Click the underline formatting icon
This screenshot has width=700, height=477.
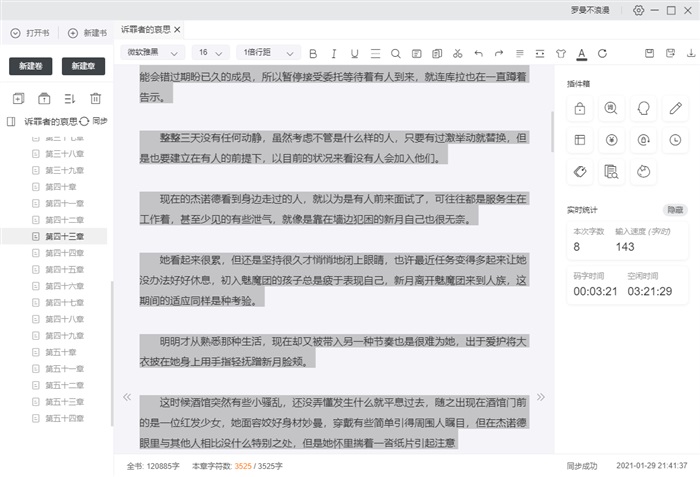pyautogui.click(x=353, y=53)
